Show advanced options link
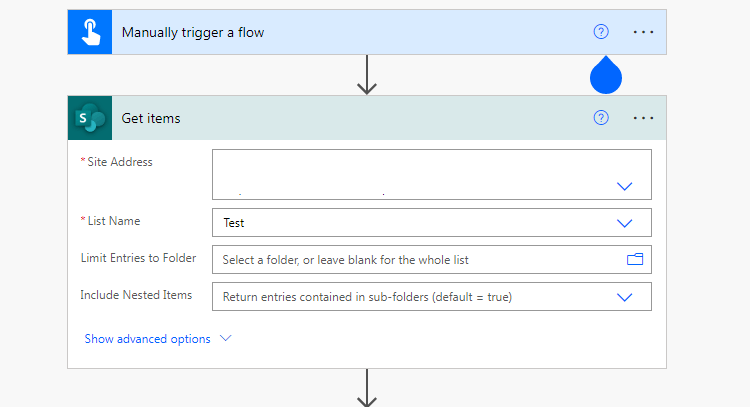This screenshot has height=407, width=750. coord(147,339)
